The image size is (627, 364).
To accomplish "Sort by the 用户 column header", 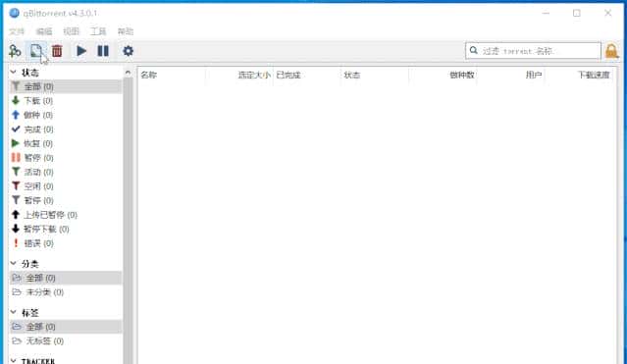I will (510, 75).
